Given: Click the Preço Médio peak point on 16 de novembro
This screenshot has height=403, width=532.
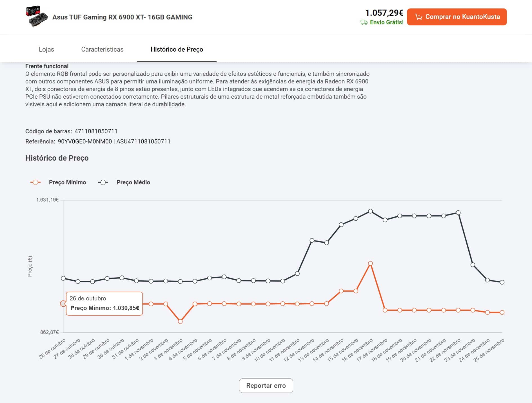Looking at the screenshot, I should pos(370,211).
